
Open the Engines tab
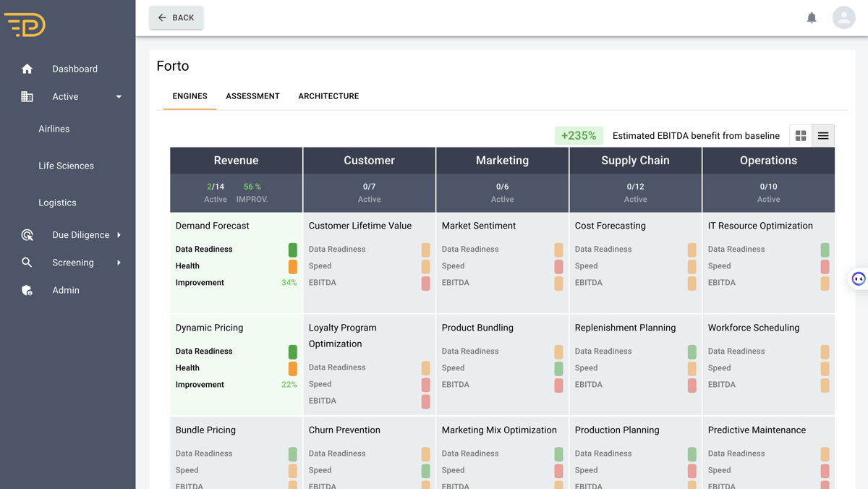pos(190,96)
